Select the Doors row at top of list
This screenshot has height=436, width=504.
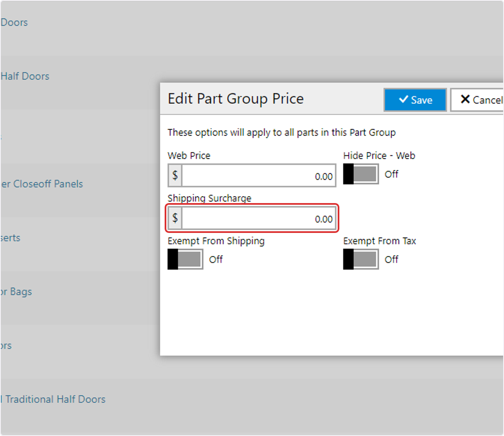pos(252,28)
